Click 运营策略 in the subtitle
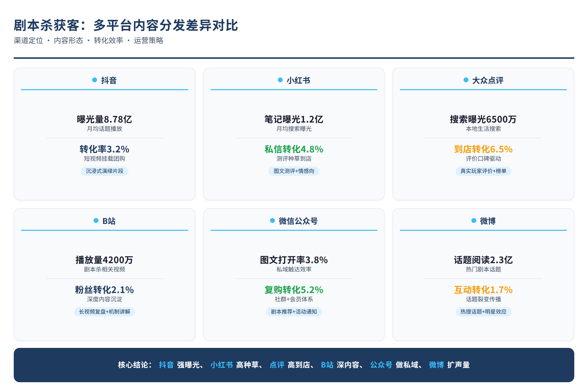The height and width of the screenshot is (392, 588). (x=148, y=40)
